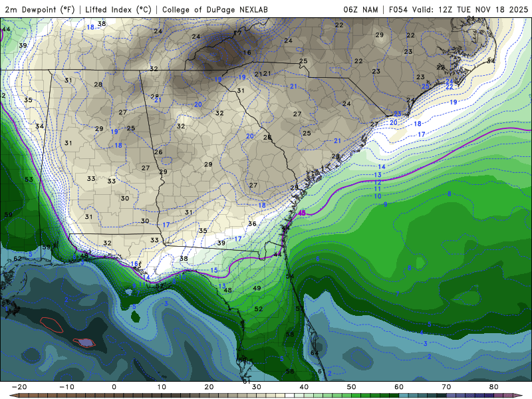The image size is (532, 399).
Task: Click the '80' label on the color scale
Action: 494,387
